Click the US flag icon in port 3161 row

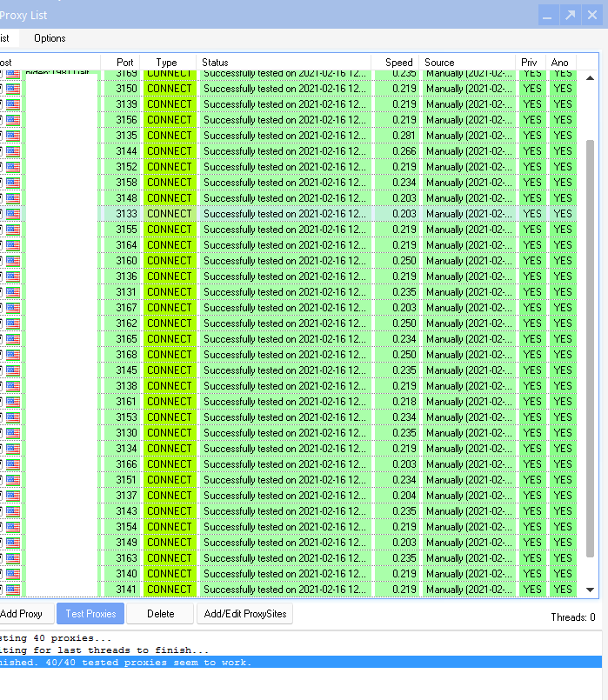coord(13,402)
